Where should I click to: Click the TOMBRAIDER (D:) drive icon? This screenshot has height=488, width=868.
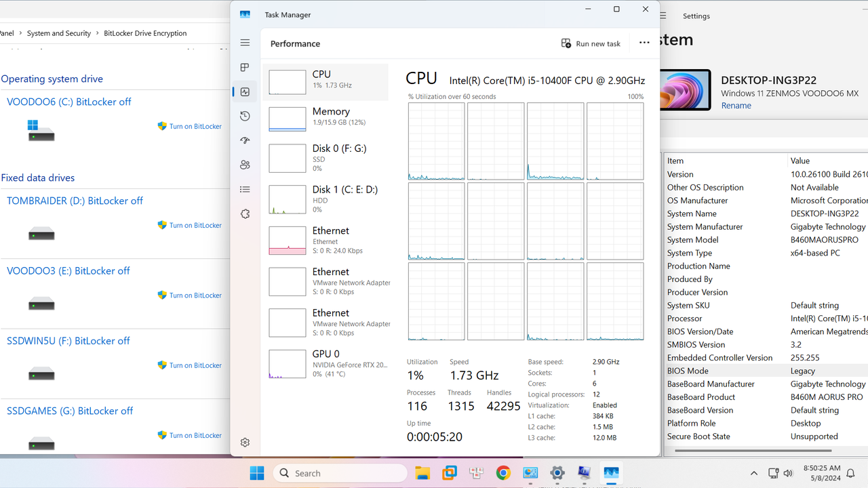(x=41, y=235)
